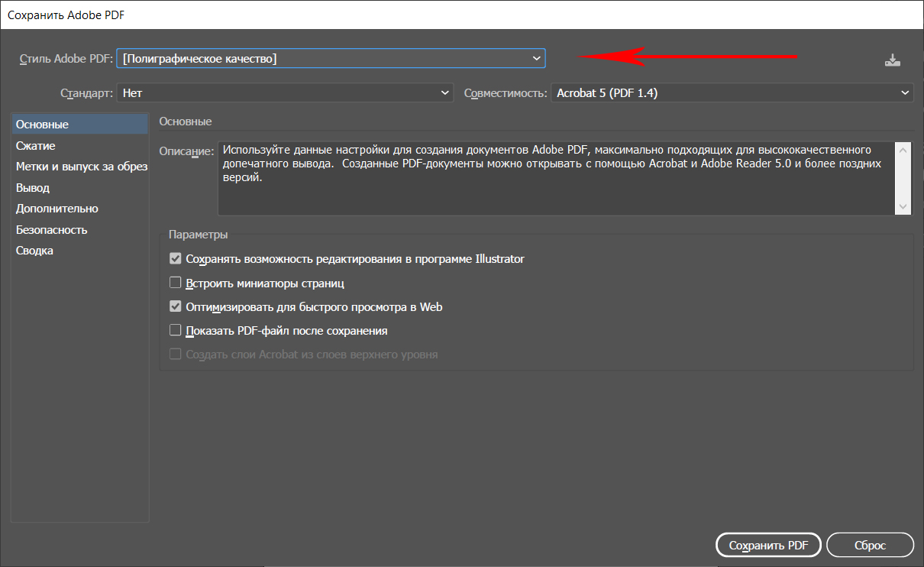This screenshot has height=567, width=924.
Task: Switch to the Сжатие section
Action: coord(79,145)
